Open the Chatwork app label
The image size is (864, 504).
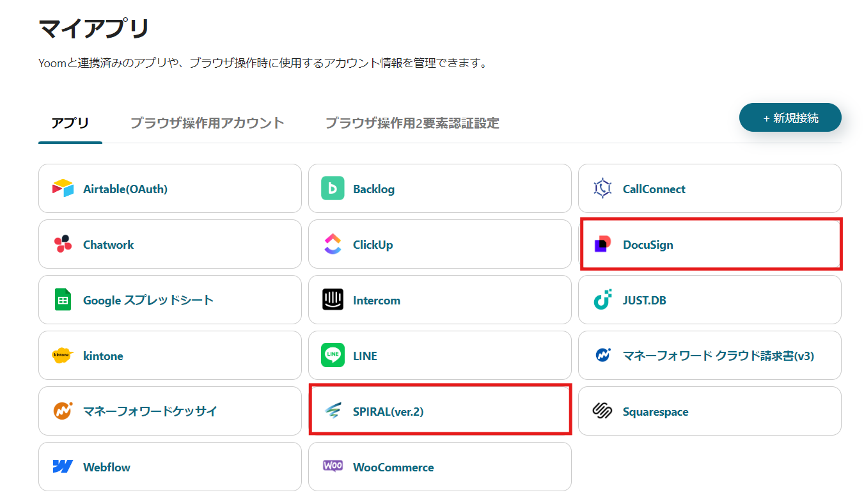tap(109, 245)
